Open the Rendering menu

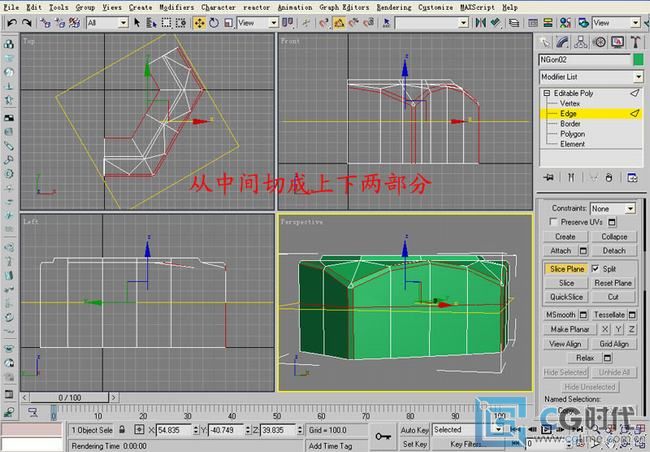pyautogui.click(x=394, y=7)
